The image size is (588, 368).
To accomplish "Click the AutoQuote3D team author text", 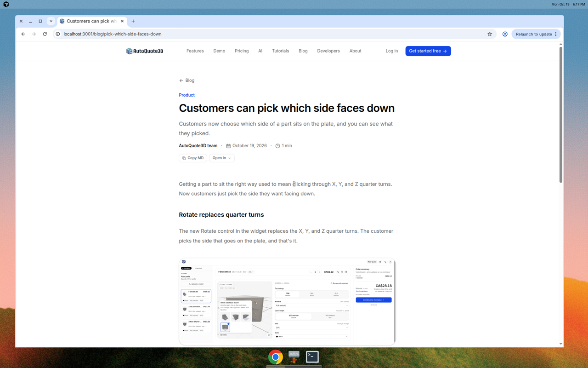I will coord(198,146).
